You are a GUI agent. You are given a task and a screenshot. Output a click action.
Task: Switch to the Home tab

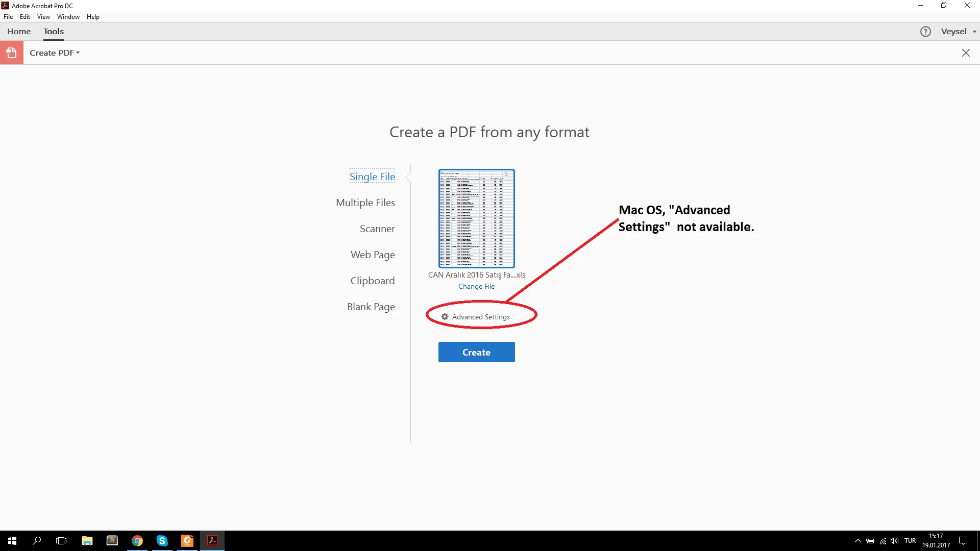point(19,32)
